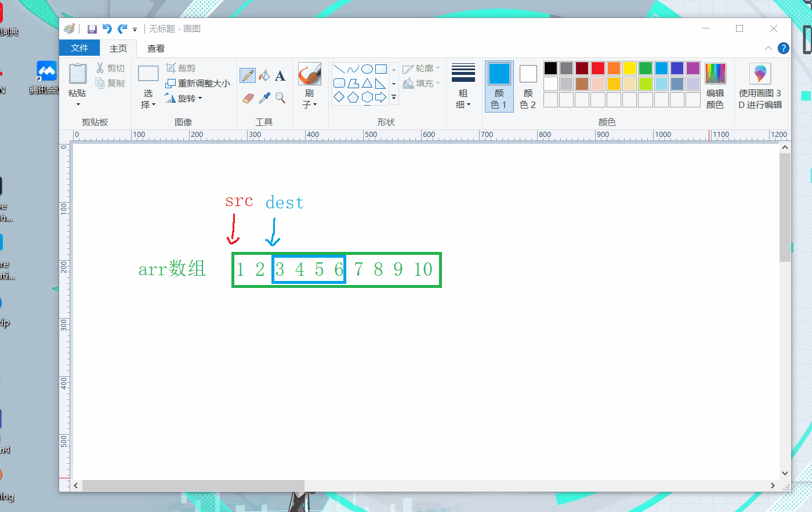Screen dimensions: 812x512
Task: Click Resize (重新调整大小) button
Action: (198, 83)
